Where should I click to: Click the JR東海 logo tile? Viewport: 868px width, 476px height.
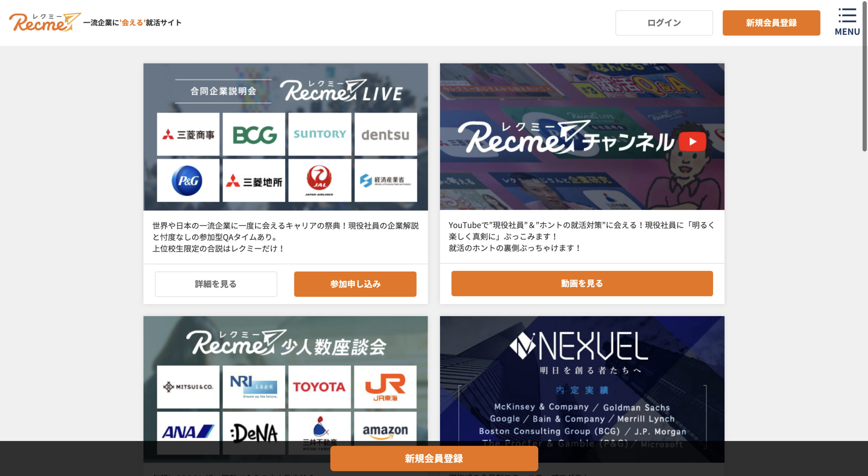click(386, 387)
